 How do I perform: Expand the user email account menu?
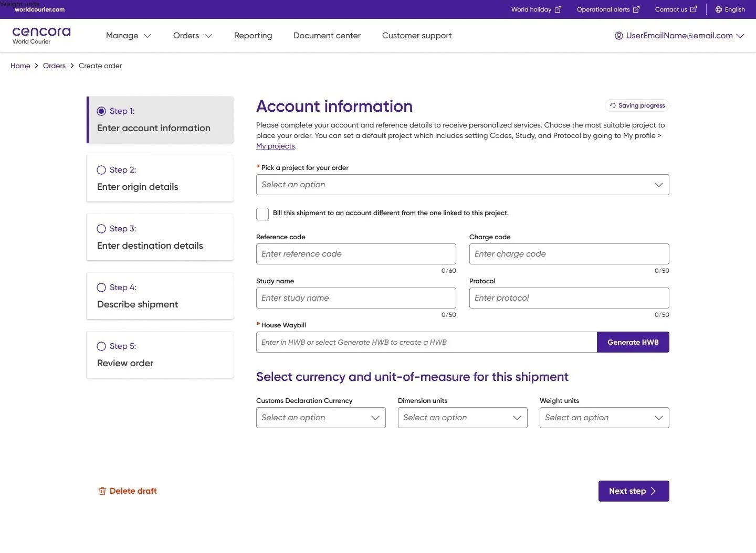point(679,36)
